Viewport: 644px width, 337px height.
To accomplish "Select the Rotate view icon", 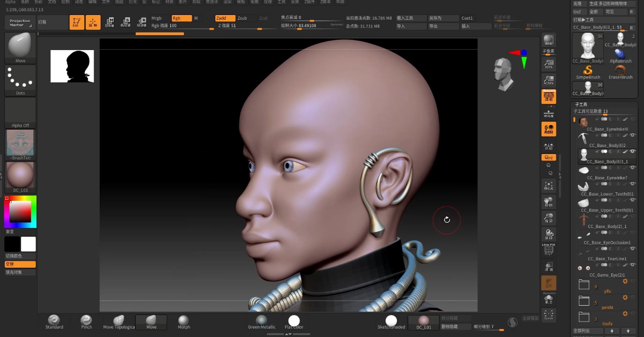I will click(x=549, y=234).
